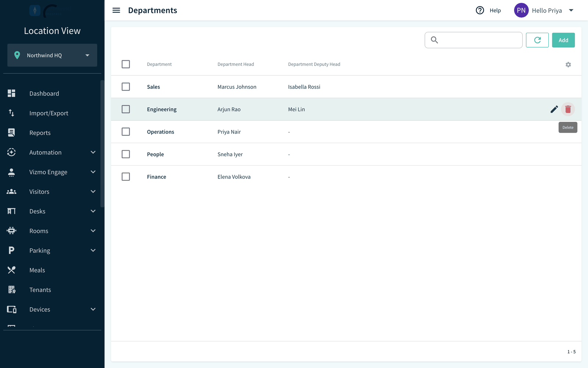Click the sidebar vertical scrollbar

(x=102, y=144)
